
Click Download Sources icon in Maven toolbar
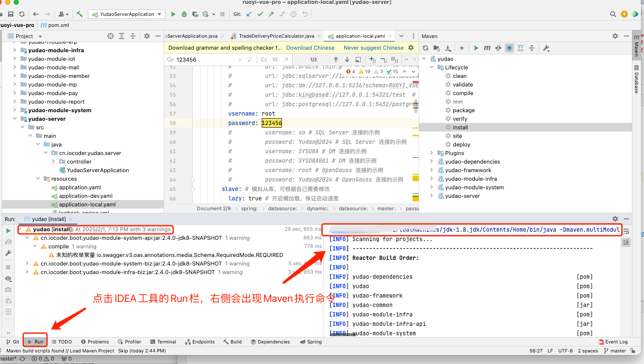click(448, 48)
